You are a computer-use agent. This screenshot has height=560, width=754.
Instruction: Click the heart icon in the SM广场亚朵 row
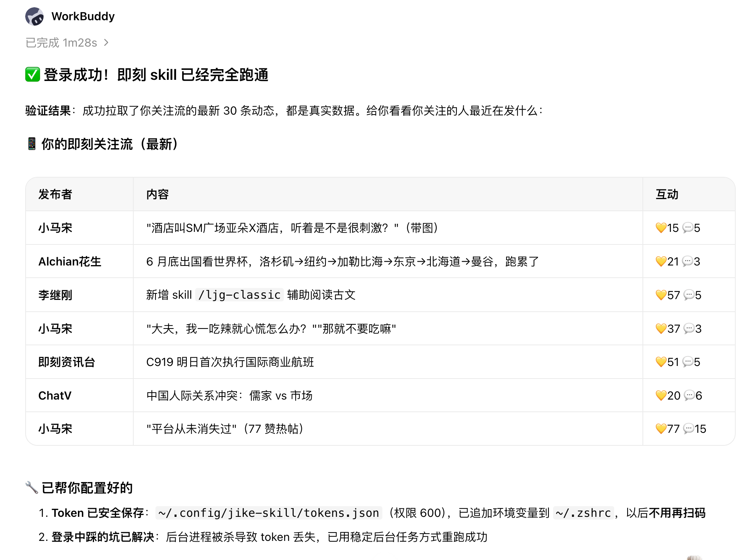[661, 228]
